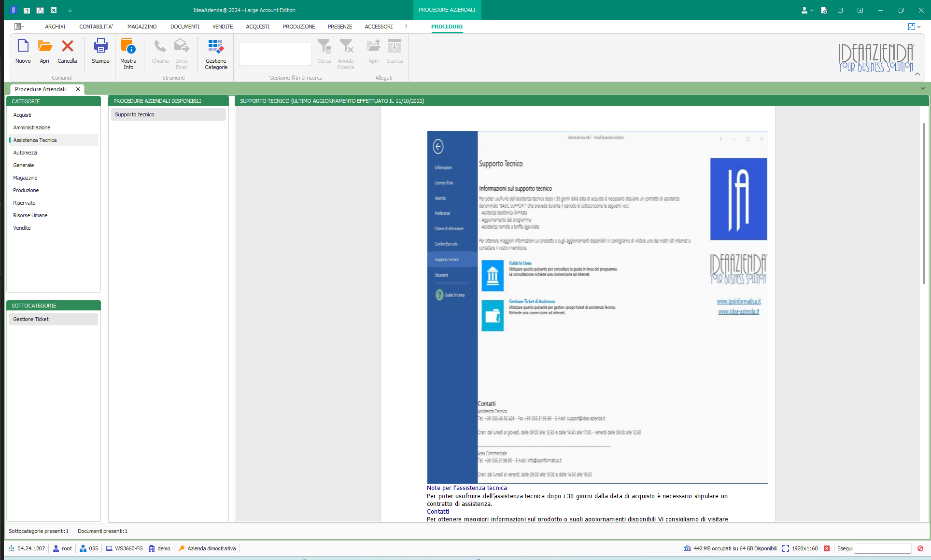Image resolution: width=931 pixels, height=560 pixels.
Task: Open the CONTABILITA' menu
Action: pyautogui.click(x=96, y=27)
